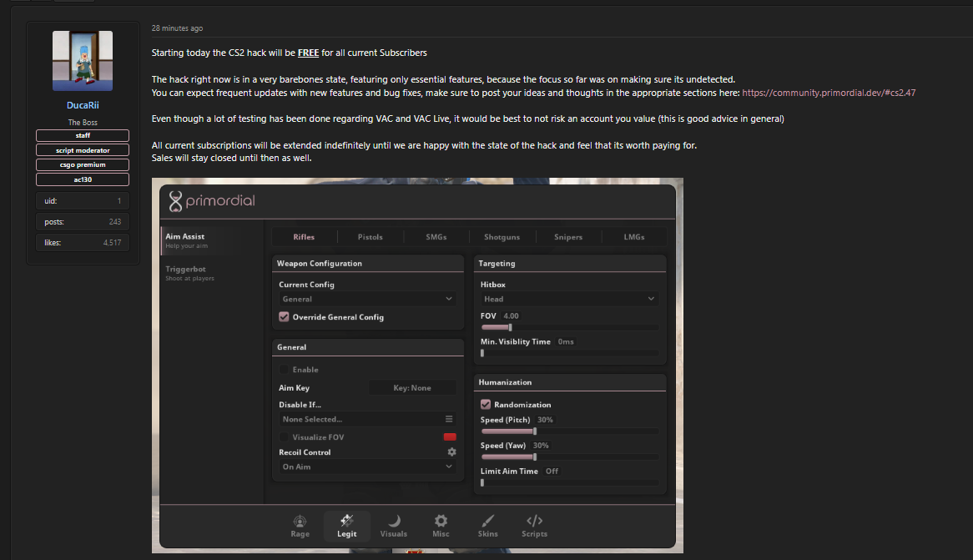The image size is (973, 560).
Task: Uncheck the Randomization checkbox
Action: click(x=486, y=404)
